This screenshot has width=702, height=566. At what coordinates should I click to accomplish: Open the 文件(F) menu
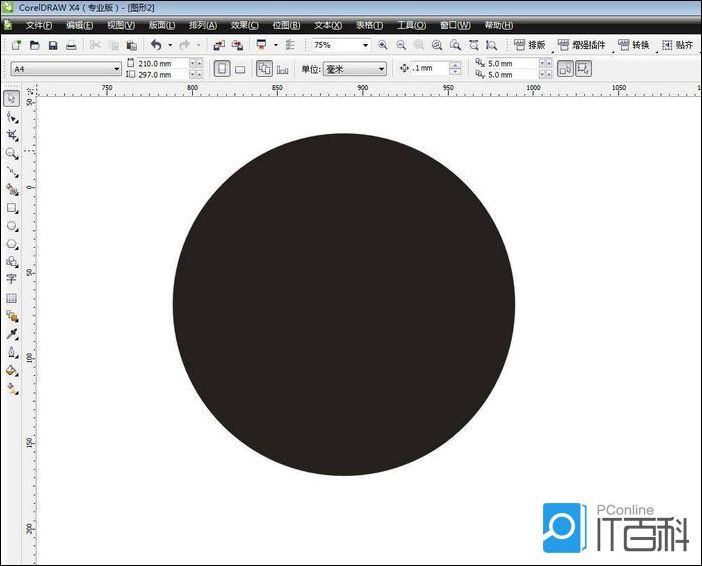click(x=39, y=25)
